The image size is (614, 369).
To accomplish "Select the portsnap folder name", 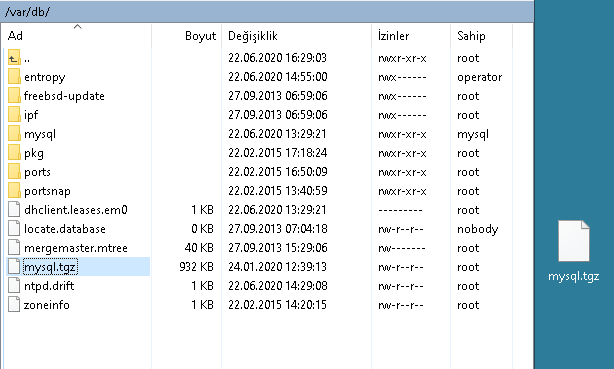I will pos(47,191).
